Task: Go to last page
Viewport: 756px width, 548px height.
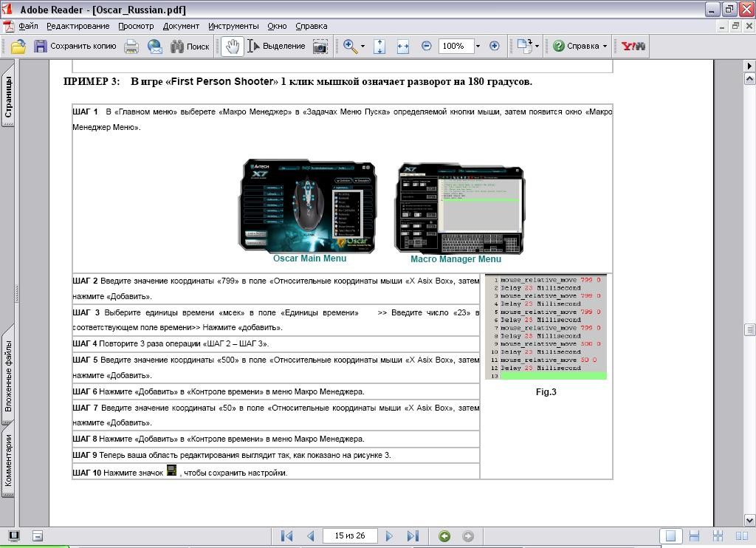Action: (413, 536)
